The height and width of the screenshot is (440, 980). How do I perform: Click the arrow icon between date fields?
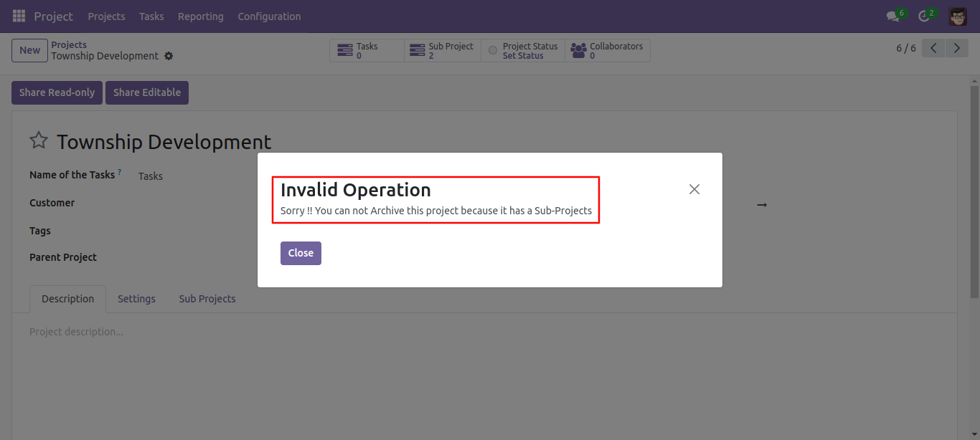click(x=762, y=205)
